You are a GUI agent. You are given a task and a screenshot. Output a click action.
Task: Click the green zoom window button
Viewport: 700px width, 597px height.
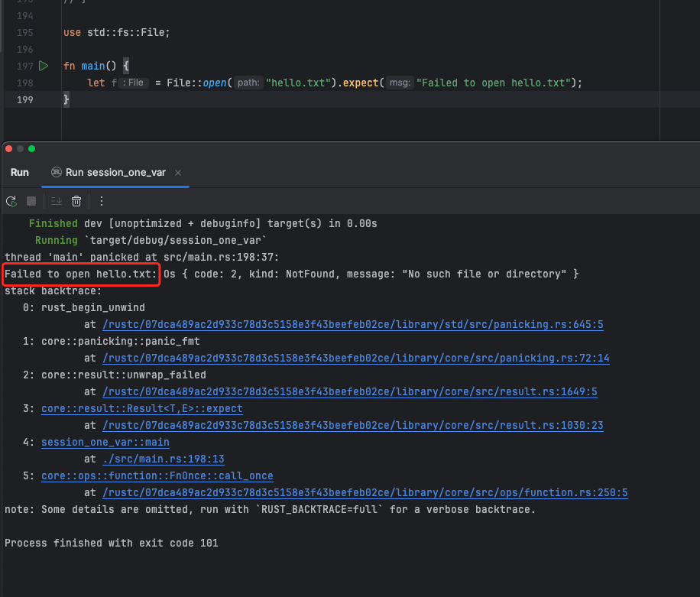(31, 149)
